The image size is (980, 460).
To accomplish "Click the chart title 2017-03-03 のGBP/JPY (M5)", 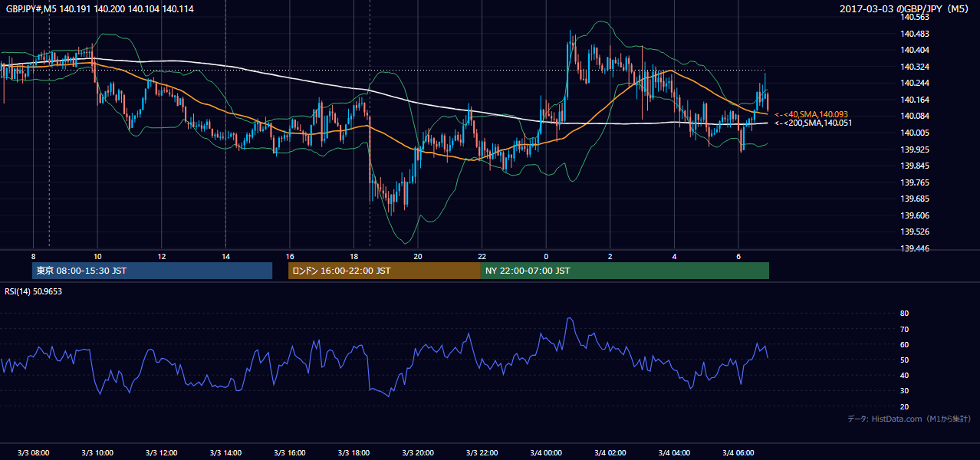I will (906, 8).
